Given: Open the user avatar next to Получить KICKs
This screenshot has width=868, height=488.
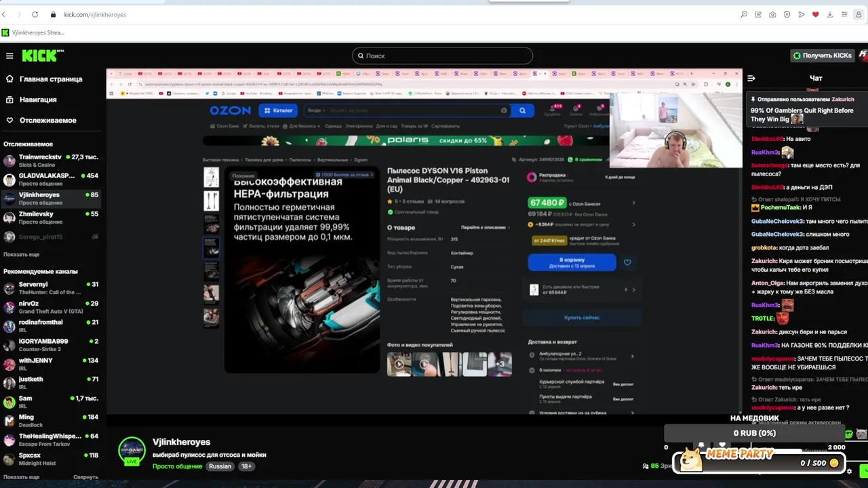Looking at the screenshot, I should [863, 56].
